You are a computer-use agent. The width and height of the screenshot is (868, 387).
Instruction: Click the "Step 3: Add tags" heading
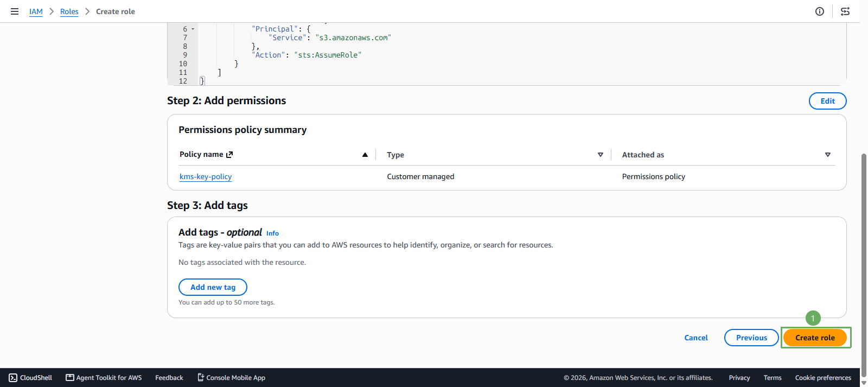click(x=207, y=205)
